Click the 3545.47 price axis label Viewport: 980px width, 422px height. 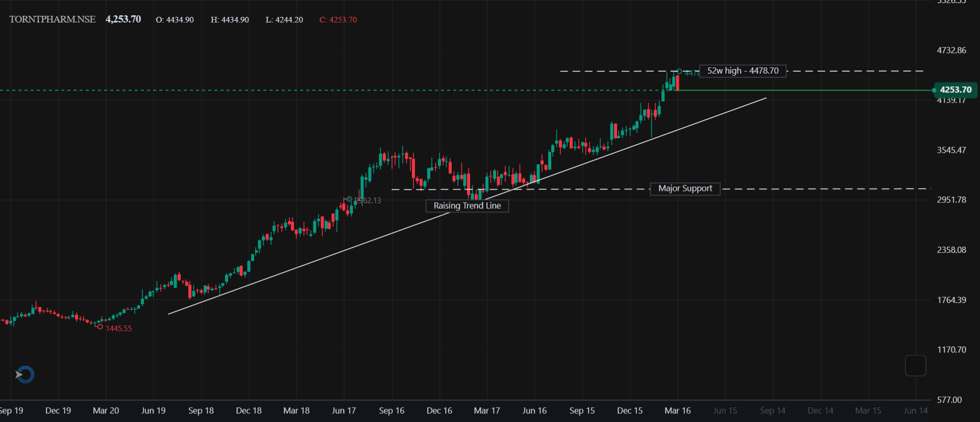pos(951,150)
